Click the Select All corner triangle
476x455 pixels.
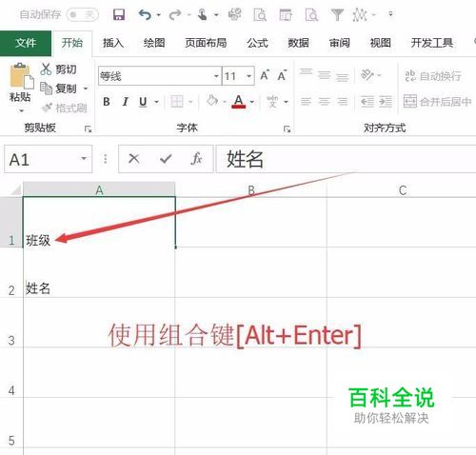point(15,190)
